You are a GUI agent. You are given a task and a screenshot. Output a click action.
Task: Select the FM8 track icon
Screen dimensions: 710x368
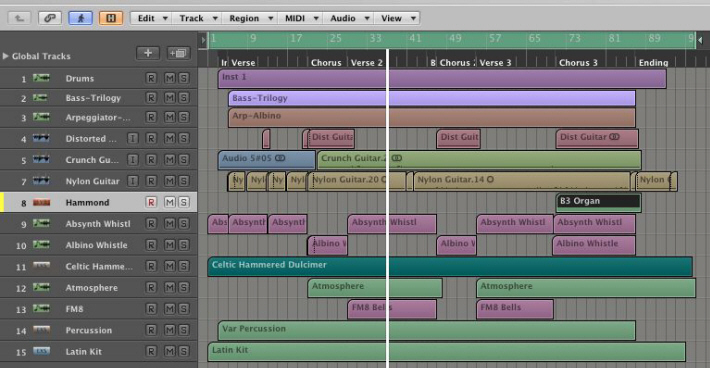click(41, 309)
